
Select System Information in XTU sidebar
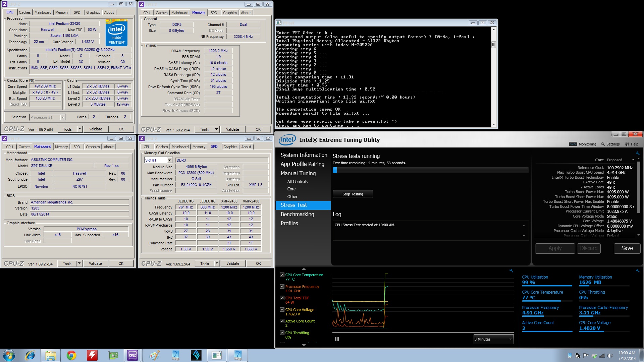304,155
